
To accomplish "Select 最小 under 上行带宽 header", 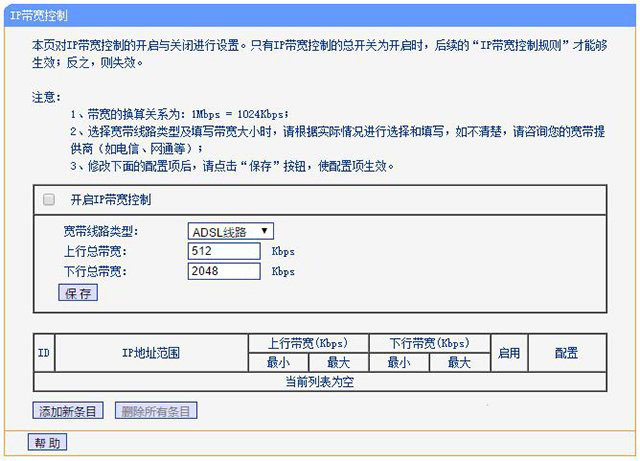I will (279, 362).
